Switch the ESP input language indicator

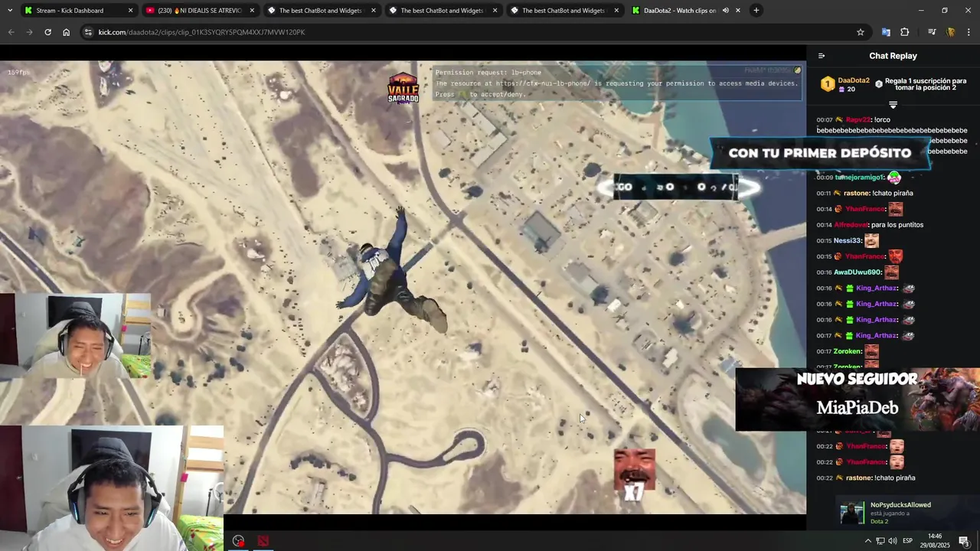[x=907, y=541]
